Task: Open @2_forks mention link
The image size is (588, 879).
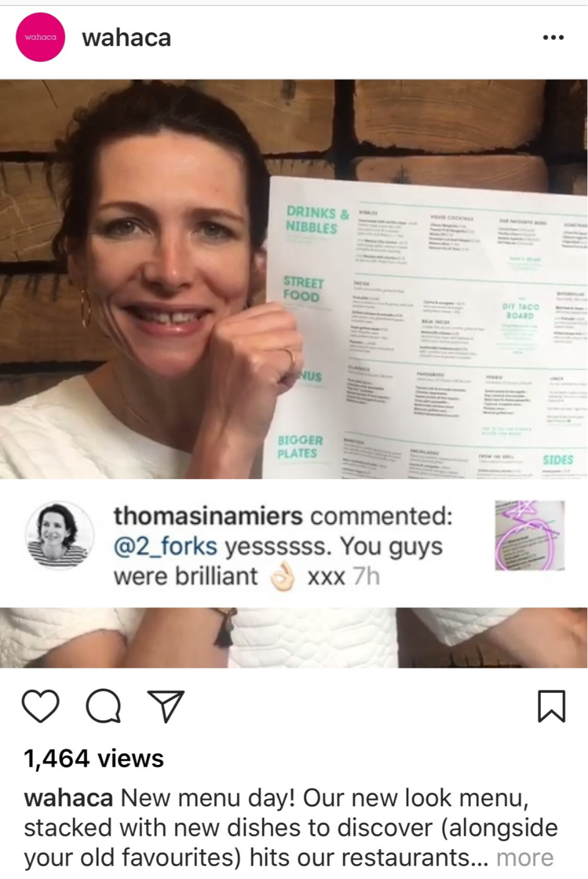Action: (165, 546)
